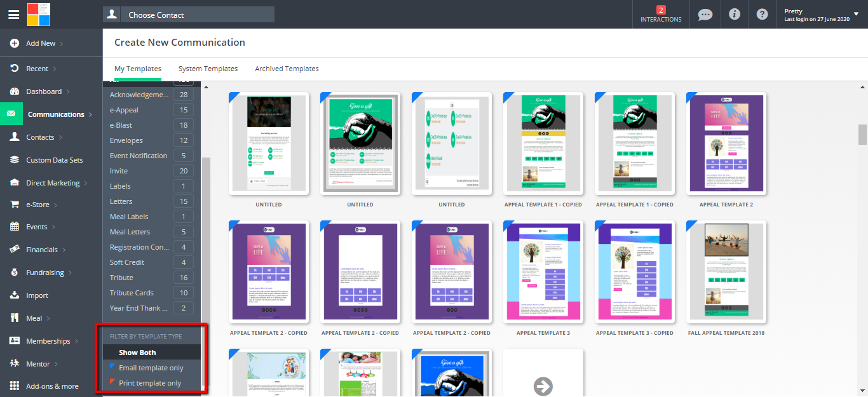The image size is (868, 397).
Task: Open the help question mark icon
Action: (763, 14)
